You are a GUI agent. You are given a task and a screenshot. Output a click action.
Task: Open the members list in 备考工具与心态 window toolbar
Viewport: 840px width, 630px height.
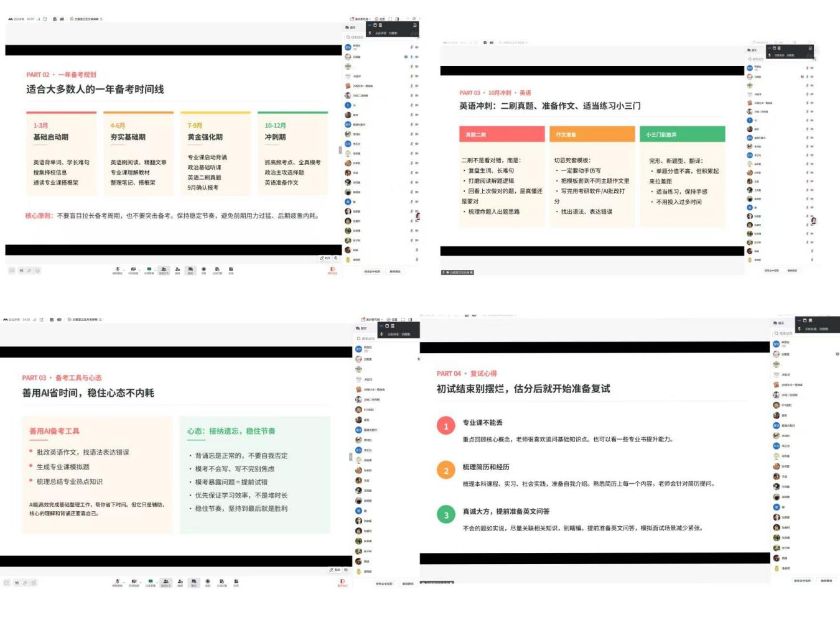166,583
